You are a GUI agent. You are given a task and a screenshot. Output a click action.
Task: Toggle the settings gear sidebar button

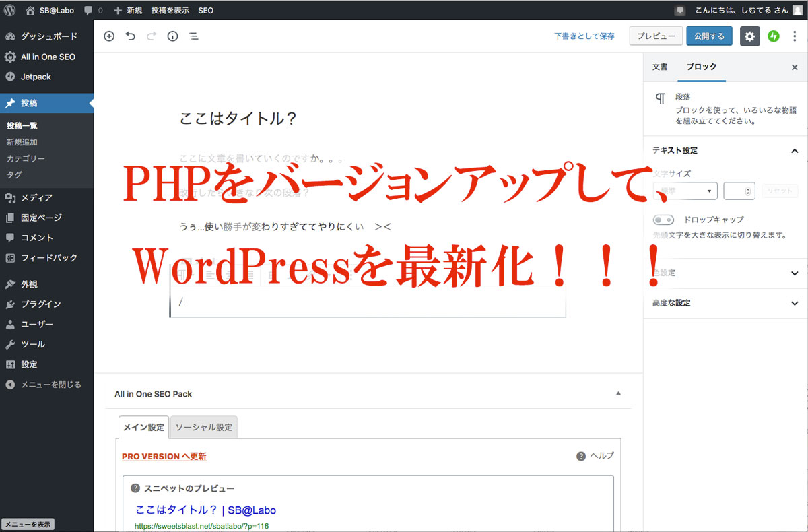click(750, 36)
